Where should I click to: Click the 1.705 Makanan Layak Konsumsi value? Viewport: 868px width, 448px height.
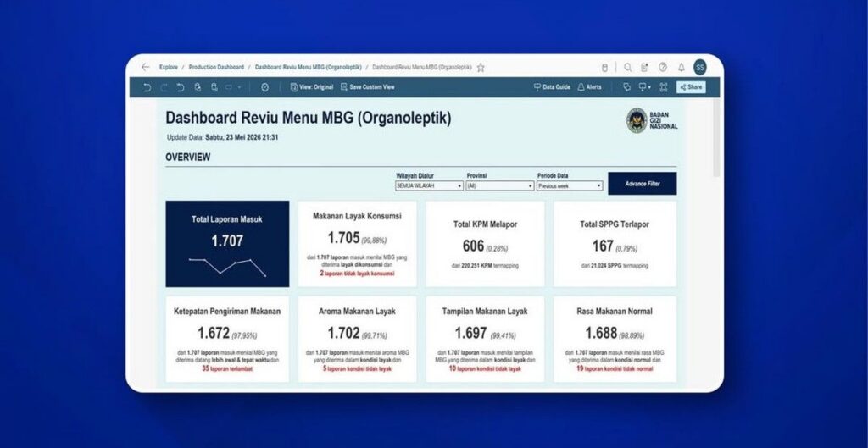(x=344, y=238)
